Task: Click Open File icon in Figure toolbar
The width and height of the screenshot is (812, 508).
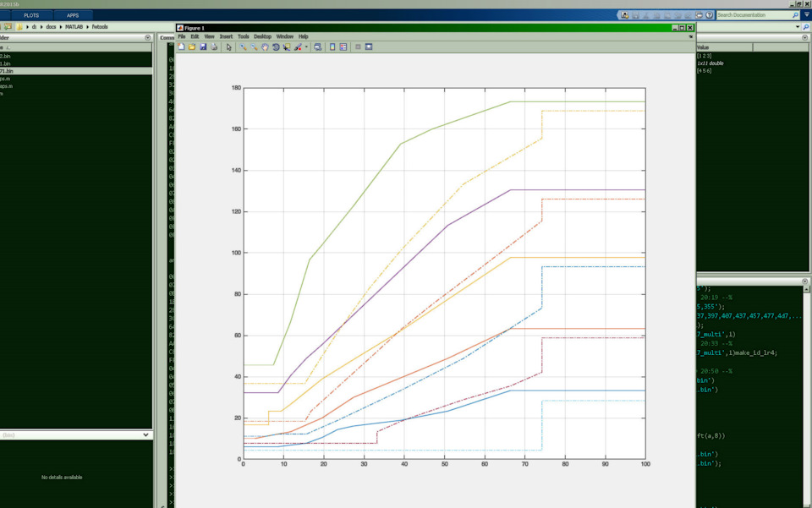Action: coord(192,47)
